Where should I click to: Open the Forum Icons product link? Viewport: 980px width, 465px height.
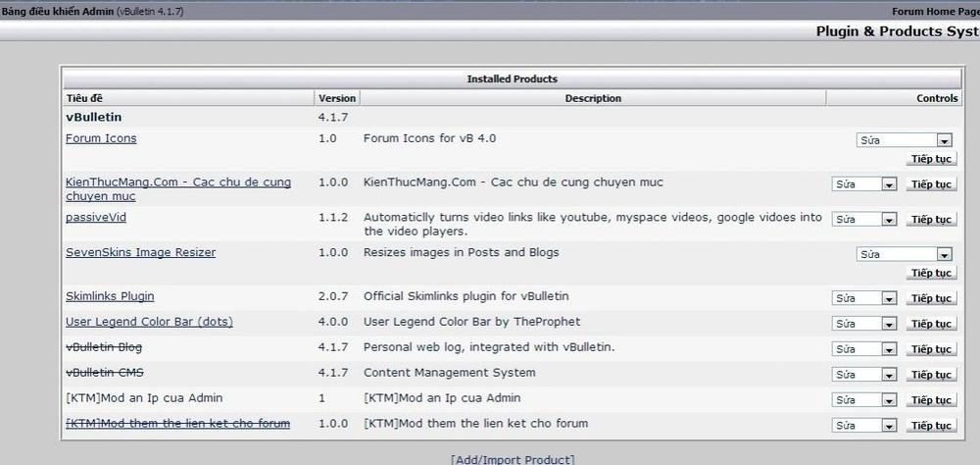(101, 138)
